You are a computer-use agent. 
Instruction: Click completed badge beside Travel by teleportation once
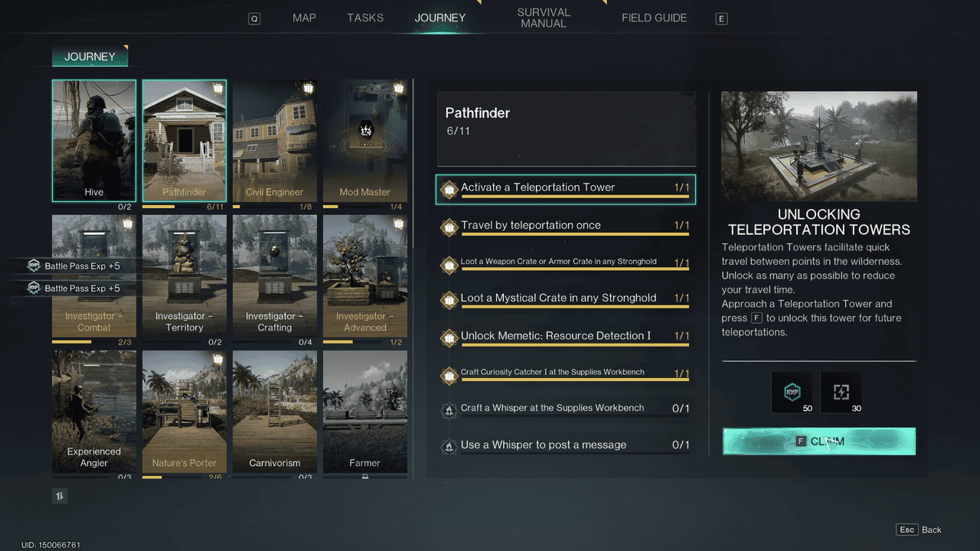point(449,227)
